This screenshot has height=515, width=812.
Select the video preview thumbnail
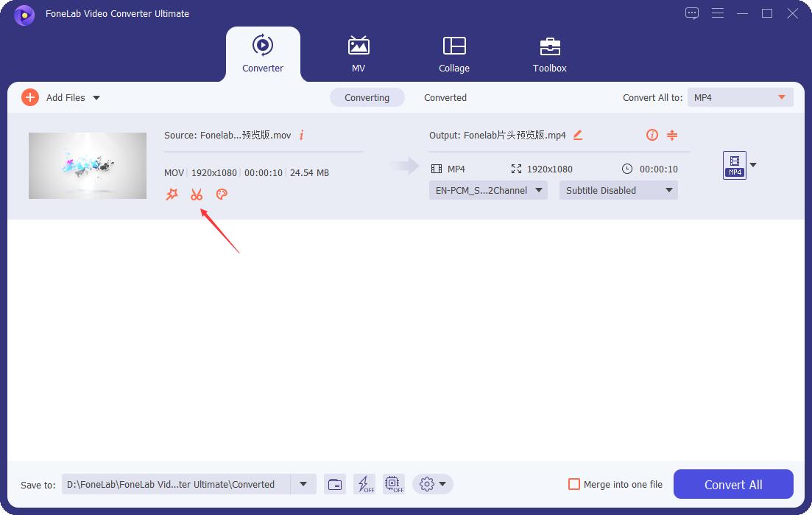tap(88, 166)
